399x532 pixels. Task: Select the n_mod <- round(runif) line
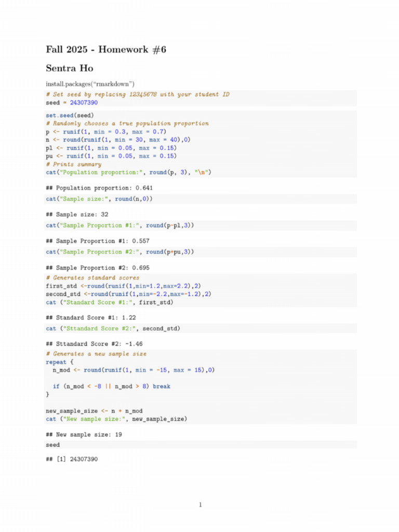pyautogui.click(x=134, y=370)
